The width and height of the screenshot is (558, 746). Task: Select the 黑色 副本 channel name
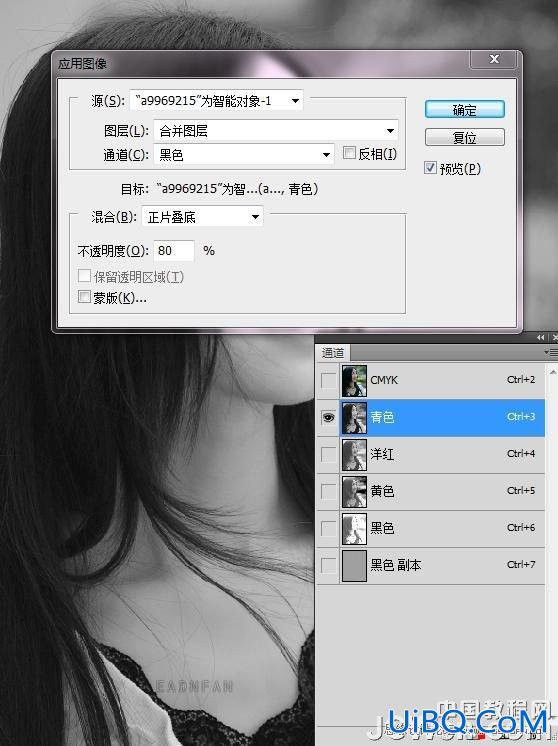click(396, 565)
